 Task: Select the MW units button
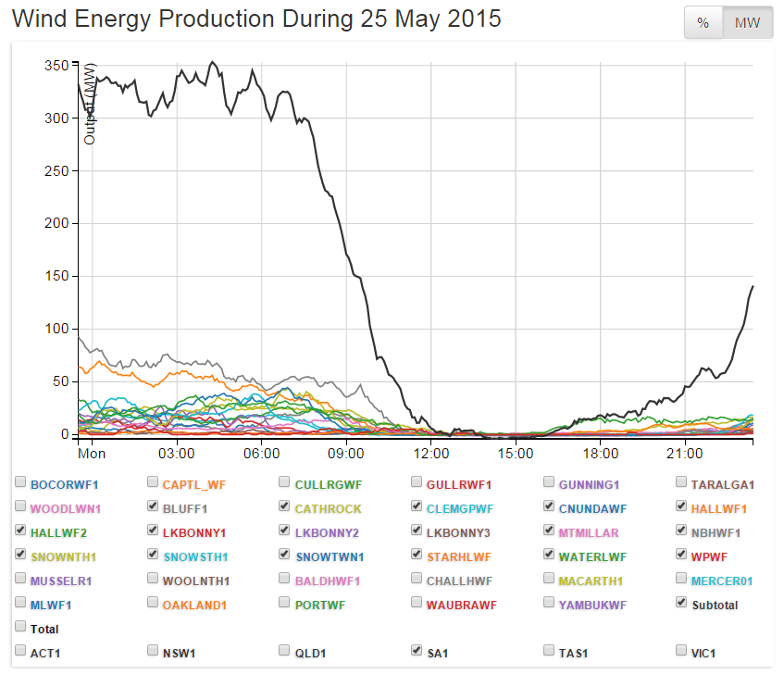(747, 23)
